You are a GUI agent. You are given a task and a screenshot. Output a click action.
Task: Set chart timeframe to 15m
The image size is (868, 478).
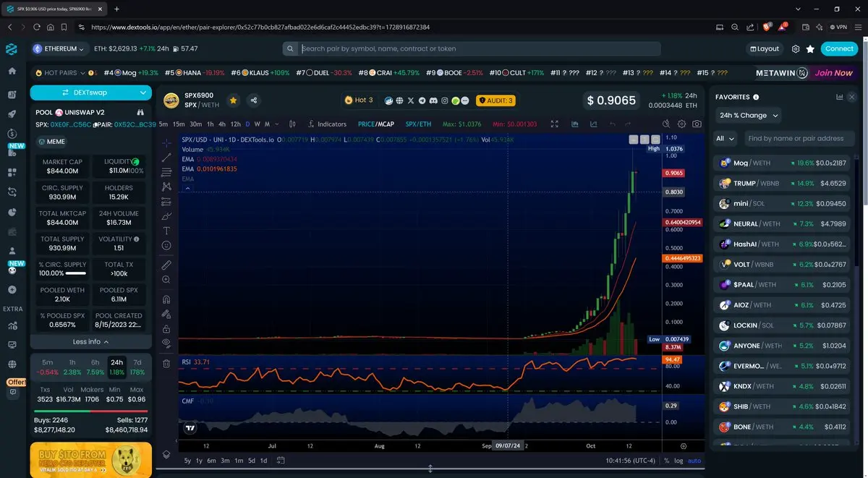click(179, 124)
